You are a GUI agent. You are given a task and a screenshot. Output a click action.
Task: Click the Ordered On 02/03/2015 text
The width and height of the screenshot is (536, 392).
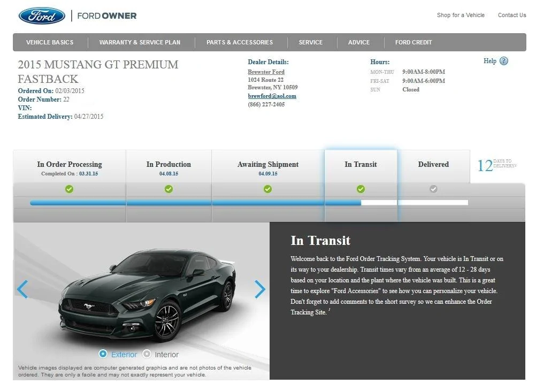coord(51,91)
